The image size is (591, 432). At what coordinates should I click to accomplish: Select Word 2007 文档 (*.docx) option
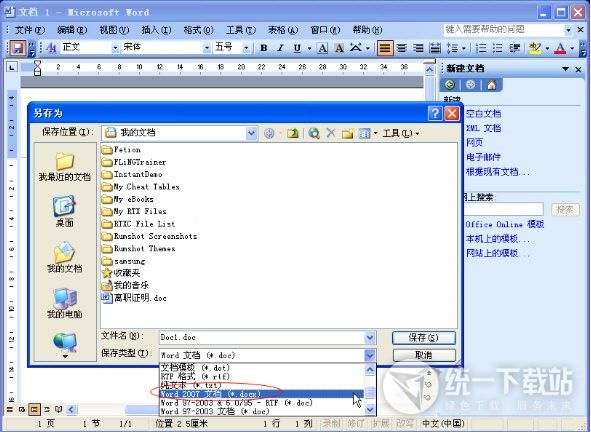point(262,394)
